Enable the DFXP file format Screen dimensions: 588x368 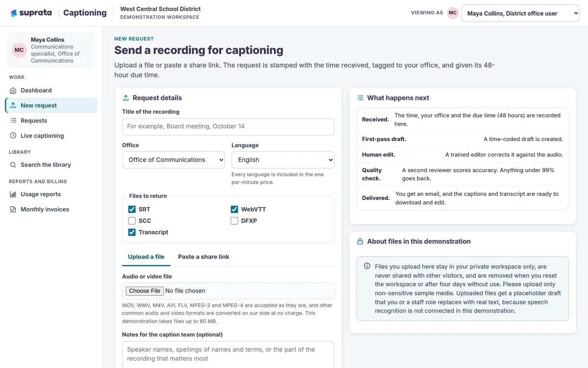click(x=234, y=221)
